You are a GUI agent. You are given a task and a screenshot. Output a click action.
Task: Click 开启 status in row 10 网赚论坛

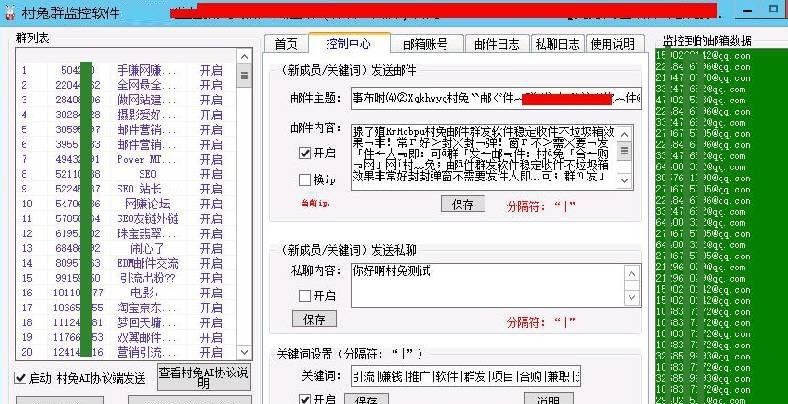tap(211, 204)
